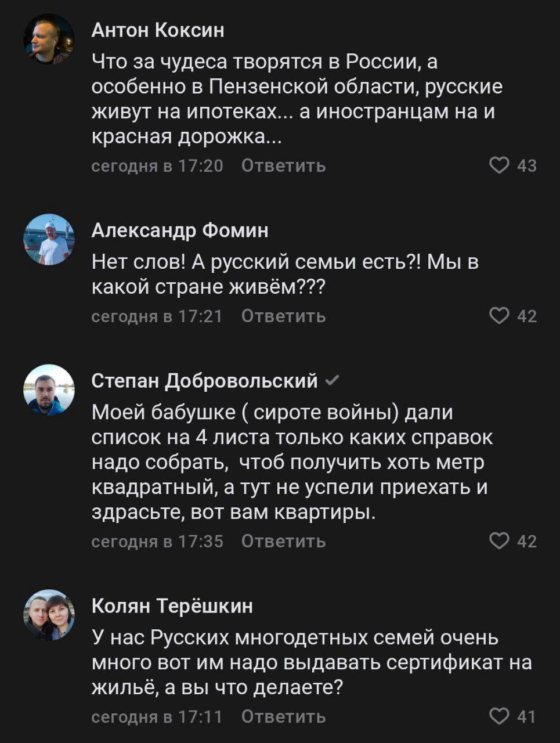The image size is (560, 743).
Task: Reply to Александр Фомин's comment
Action: [283, 316]
